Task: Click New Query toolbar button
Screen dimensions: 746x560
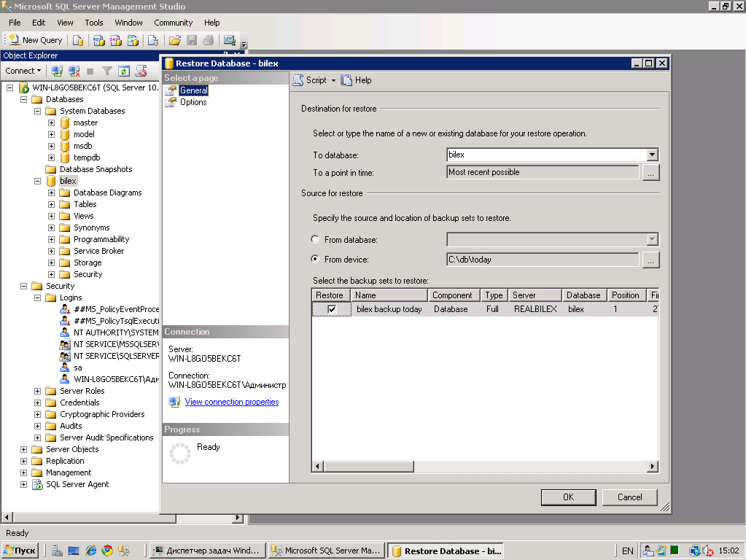Action: pyautogui.click(x=36, y=40)
